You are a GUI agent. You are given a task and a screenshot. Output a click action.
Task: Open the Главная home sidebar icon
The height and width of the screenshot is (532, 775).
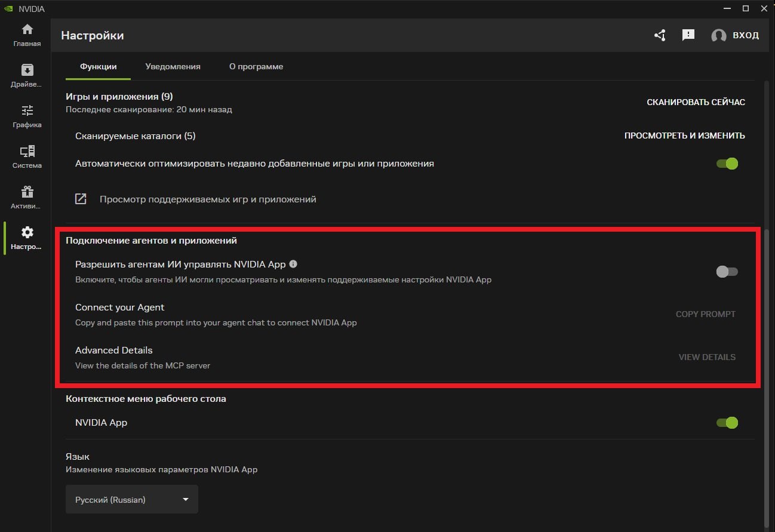[x=27, y=36]
